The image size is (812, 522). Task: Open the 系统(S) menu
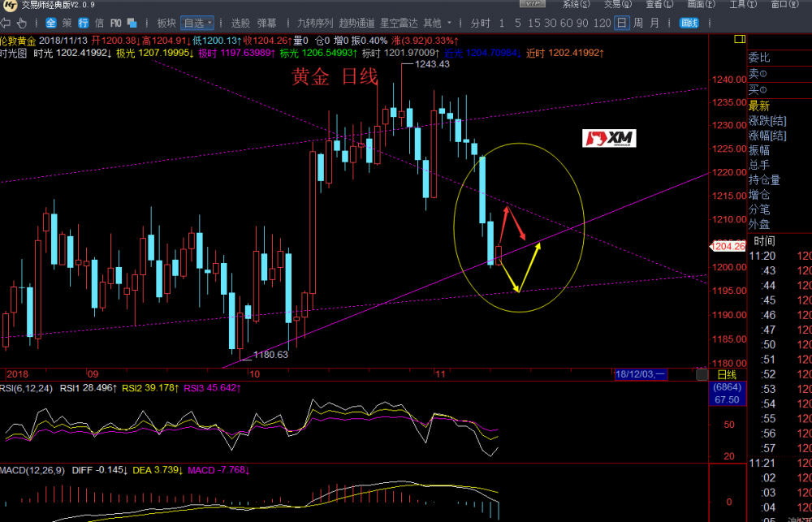[x=576, y=5]
